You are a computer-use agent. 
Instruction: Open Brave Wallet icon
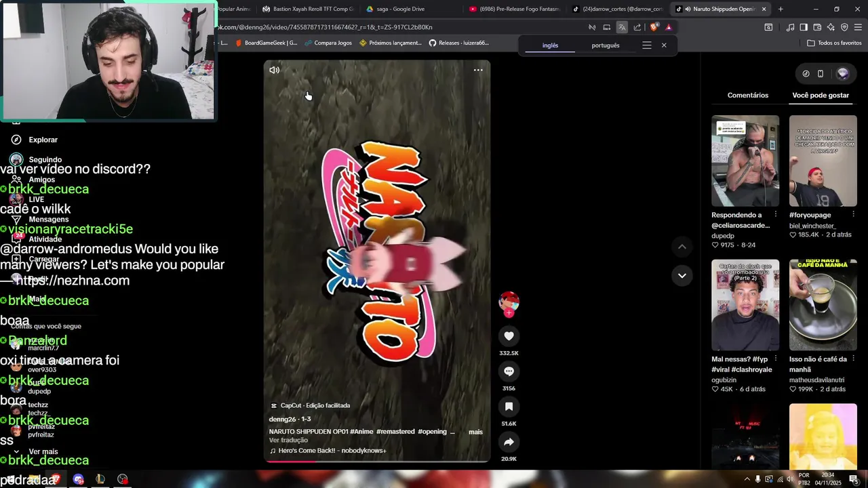(x=817, y=27)
